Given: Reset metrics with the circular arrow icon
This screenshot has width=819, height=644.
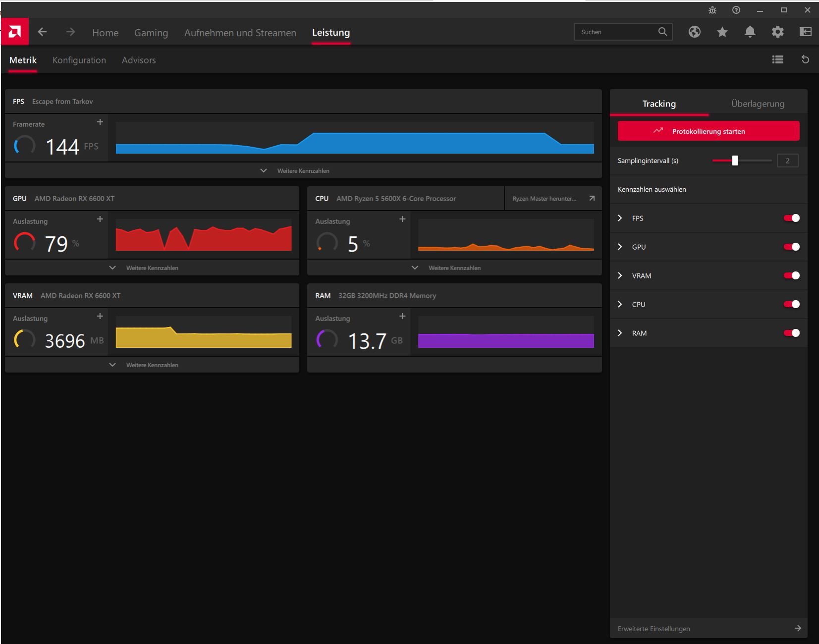Looking at the screenshot, I should (805, 60).
